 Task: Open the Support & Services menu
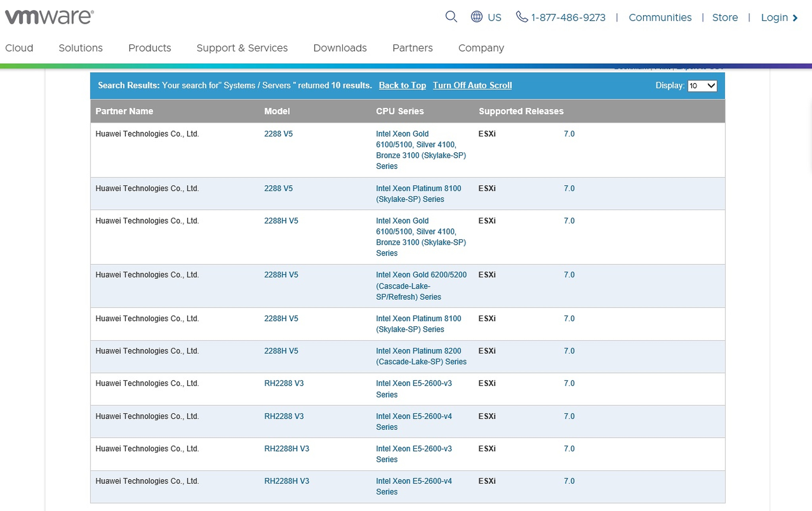click(242, 48)
